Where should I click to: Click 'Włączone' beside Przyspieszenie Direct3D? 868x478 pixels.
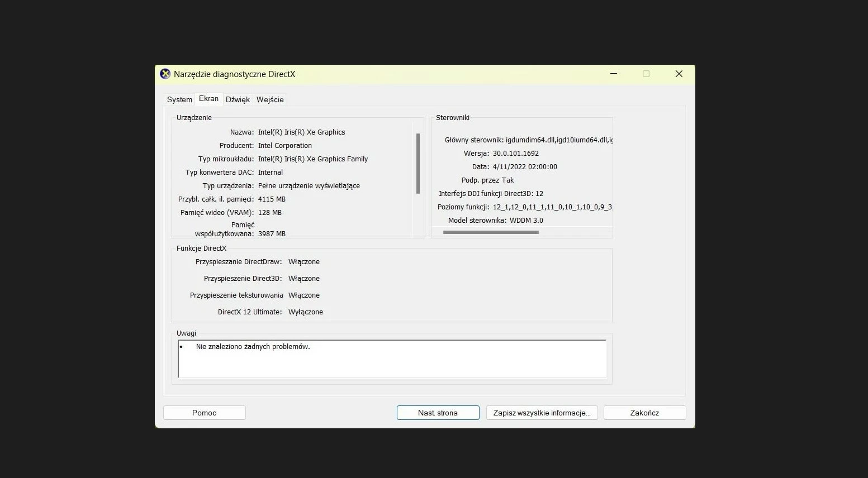(x=304, y=279)
